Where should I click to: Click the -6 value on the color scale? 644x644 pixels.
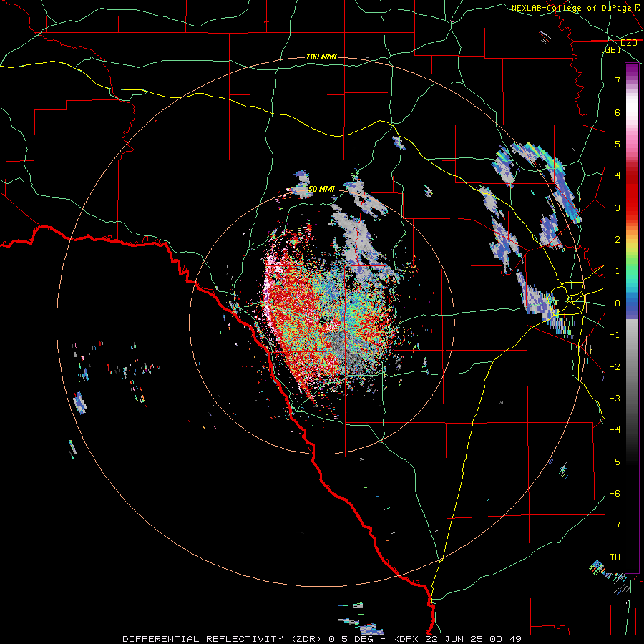tap(615, 494)
